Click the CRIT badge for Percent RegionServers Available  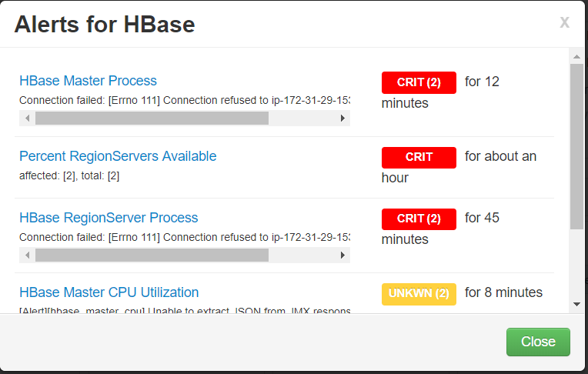[x=419, y=157]
